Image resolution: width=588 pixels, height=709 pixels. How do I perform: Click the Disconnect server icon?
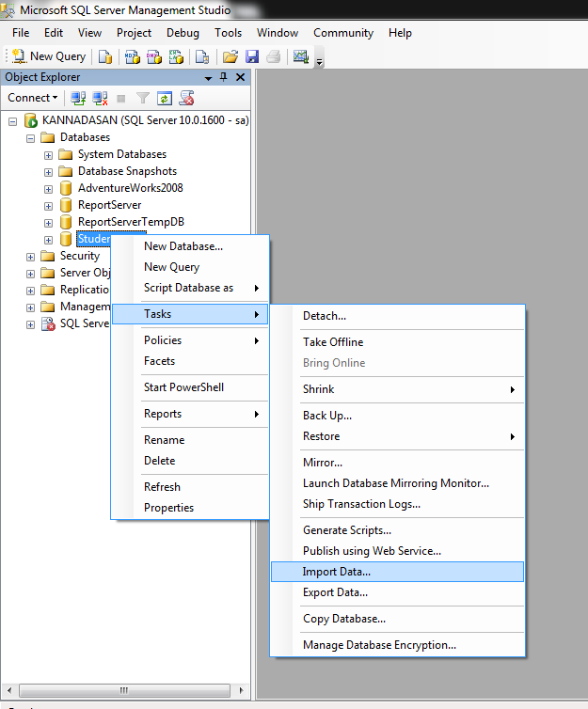100,98
